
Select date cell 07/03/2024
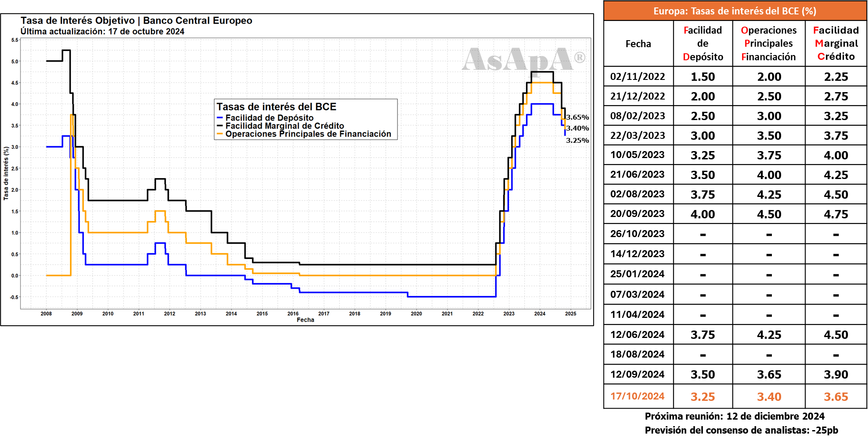tap(638, 294)
